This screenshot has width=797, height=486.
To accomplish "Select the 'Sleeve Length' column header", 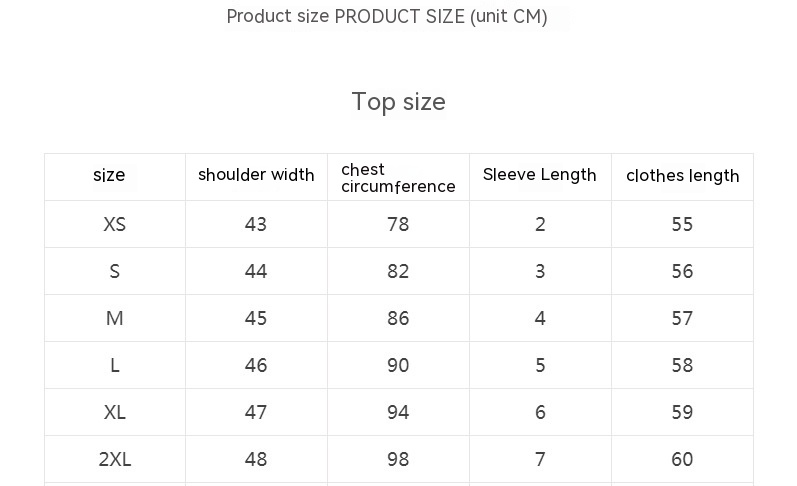I will click(x=540, y=175).
